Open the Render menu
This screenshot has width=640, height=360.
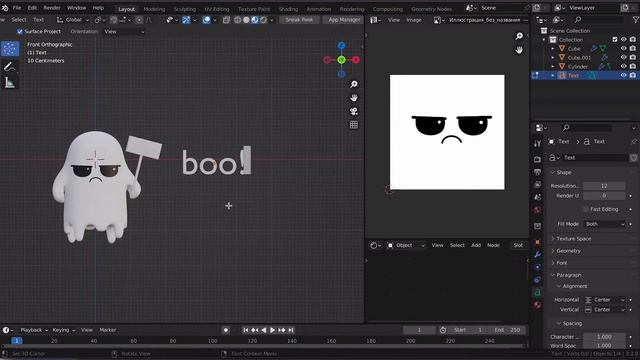(x=52, y=8)
